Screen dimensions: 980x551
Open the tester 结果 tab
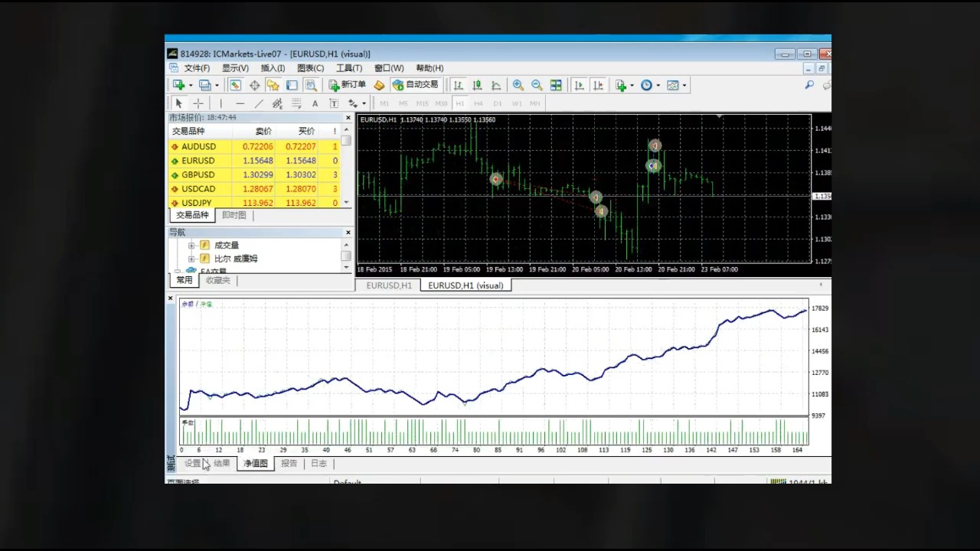222,463
